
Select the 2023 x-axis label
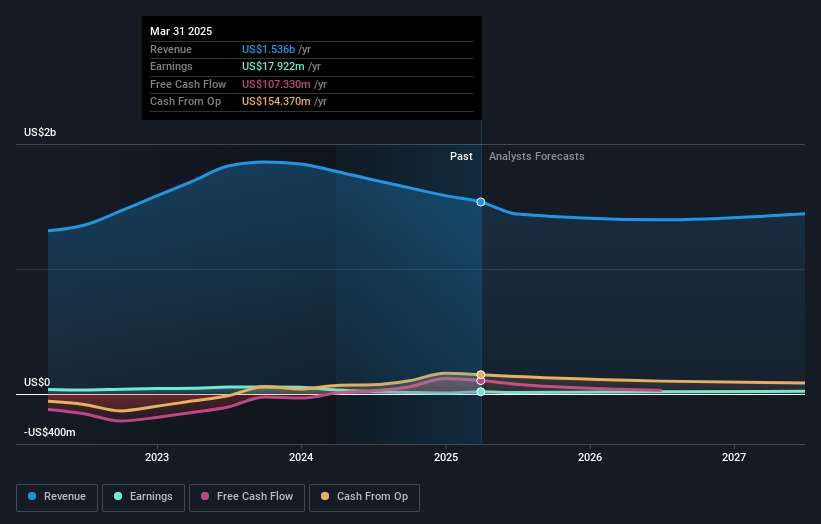(x=157, y=457)
